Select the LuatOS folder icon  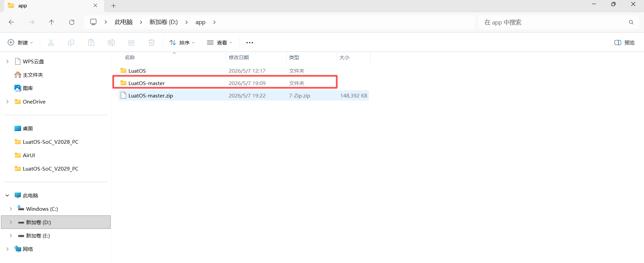point(123,71)
